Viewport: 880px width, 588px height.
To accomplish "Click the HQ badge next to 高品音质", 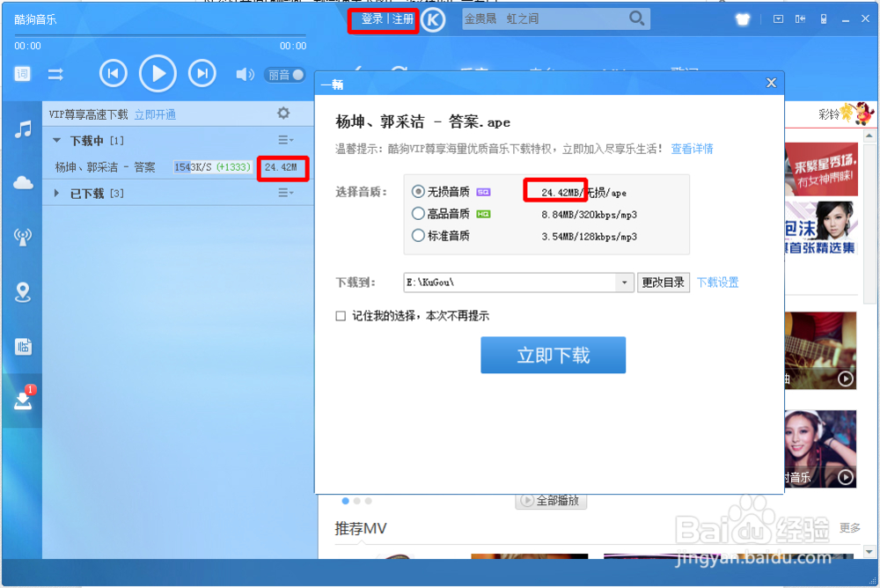I will (483, 214).
